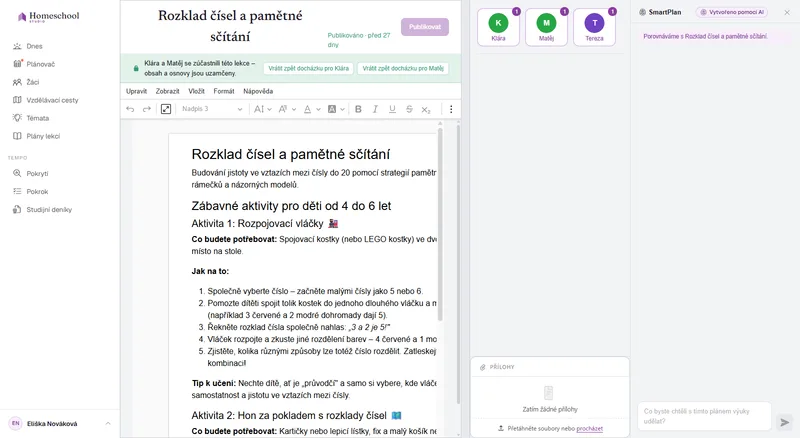Click the Přílohy paperclip icon
The height and width of the screenshot is (438, 800).
[x=483, y=367]
